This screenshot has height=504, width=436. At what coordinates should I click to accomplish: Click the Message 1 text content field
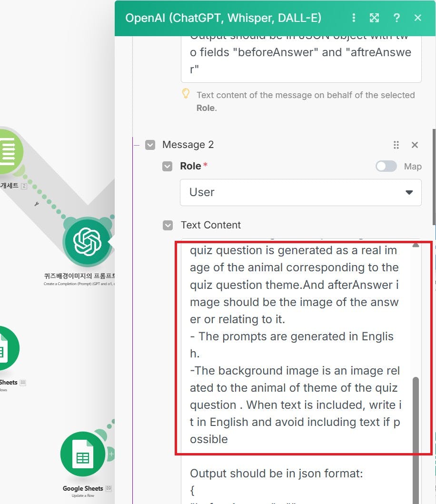(x=301, y=59)
